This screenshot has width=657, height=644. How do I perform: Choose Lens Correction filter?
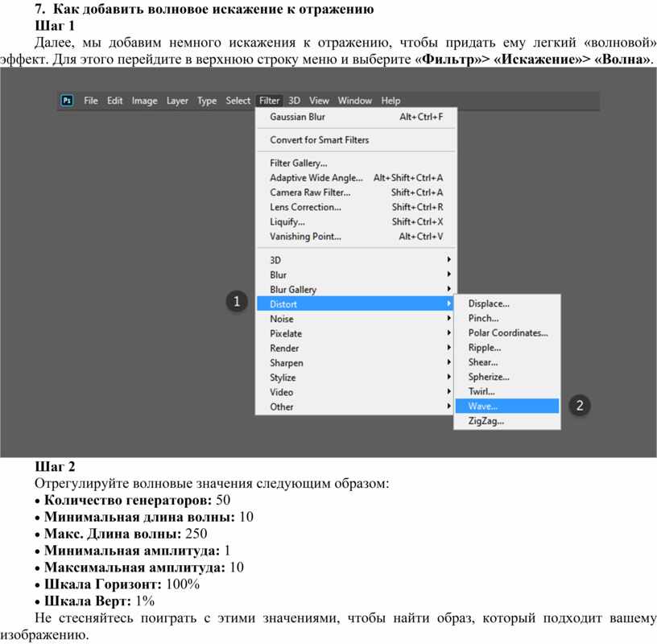[356, 207]
